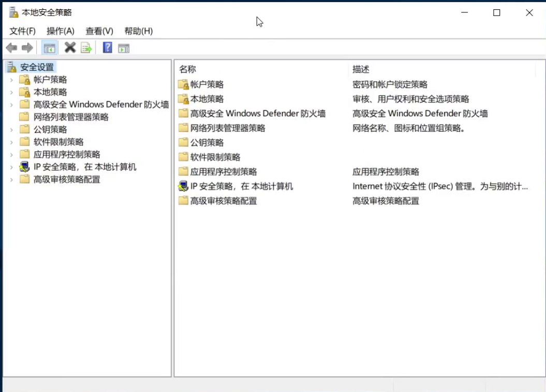Click description 密码和帐户锁定策略
The height and width of the screenshot is (392, 546).
click(x=390, y=84)
